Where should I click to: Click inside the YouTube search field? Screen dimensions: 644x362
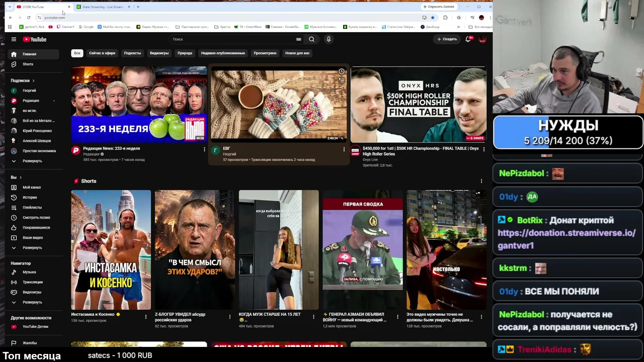(x=234, y=39)
